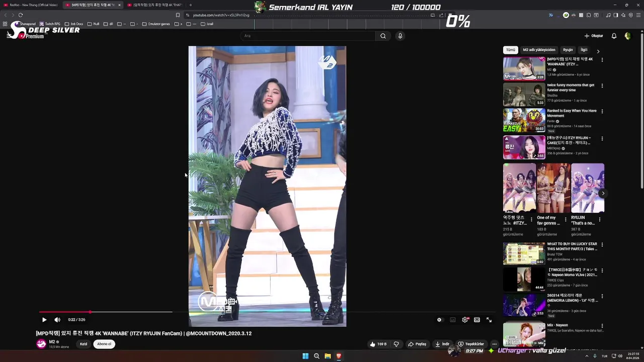Open options menu for Mix - Nayeon
644x362 pixels.
pyautogui.click(x=602, y=326)
